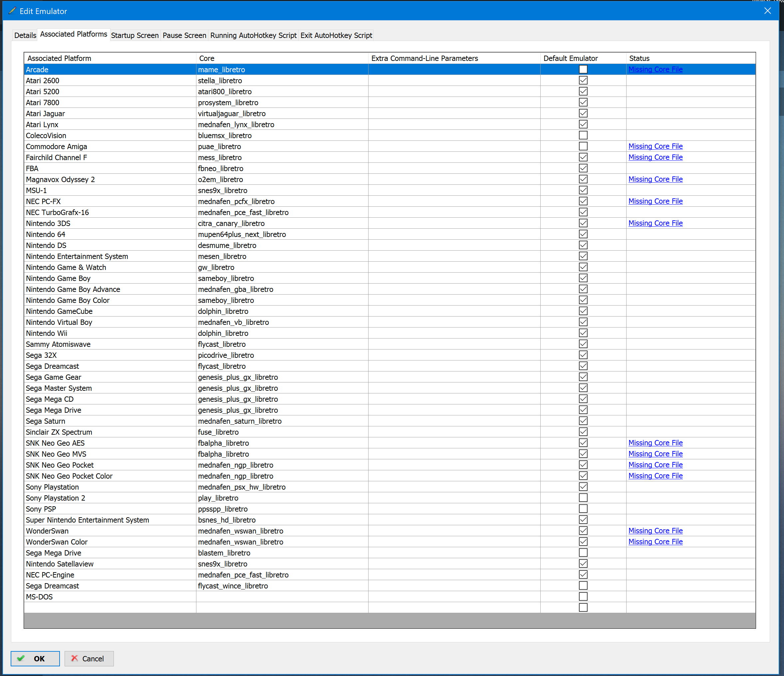
Task: Click the mednafen_saturn_libretro core cell
Action: coord(282,421)
